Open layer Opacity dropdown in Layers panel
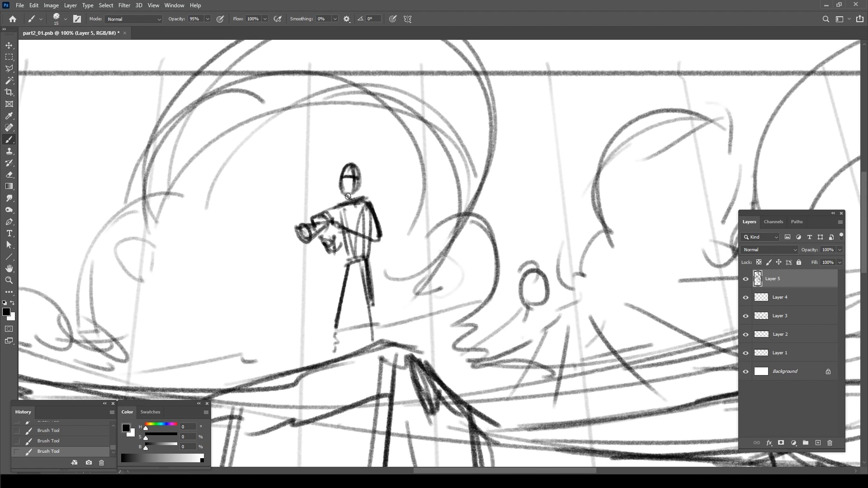 click(840, 250)
